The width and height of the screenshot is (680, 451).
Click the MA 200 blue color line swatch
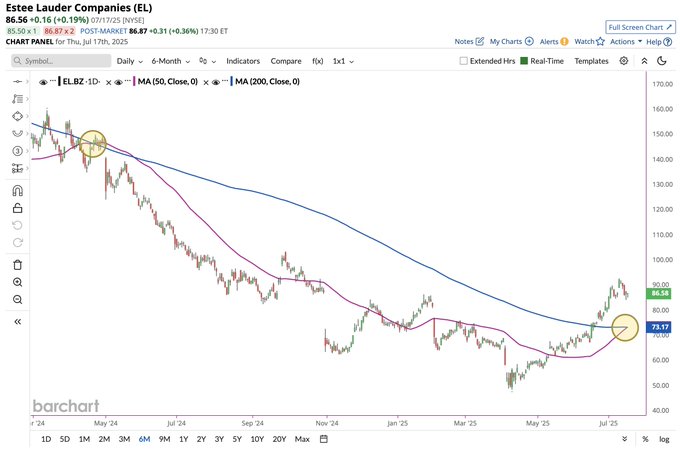point(232,82)
